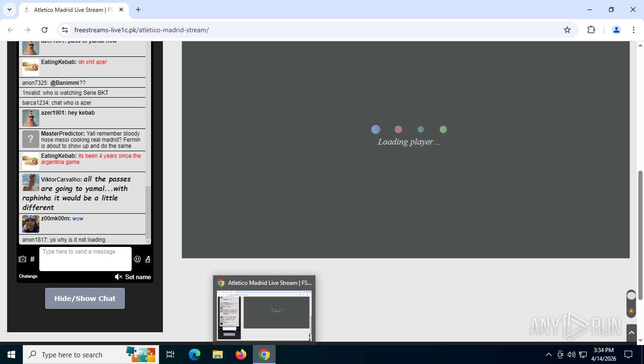Image resolution: width=644 pixels, height=364 pixels.
Task: Click the hashtag icon in chat
Action: (32, 259)
